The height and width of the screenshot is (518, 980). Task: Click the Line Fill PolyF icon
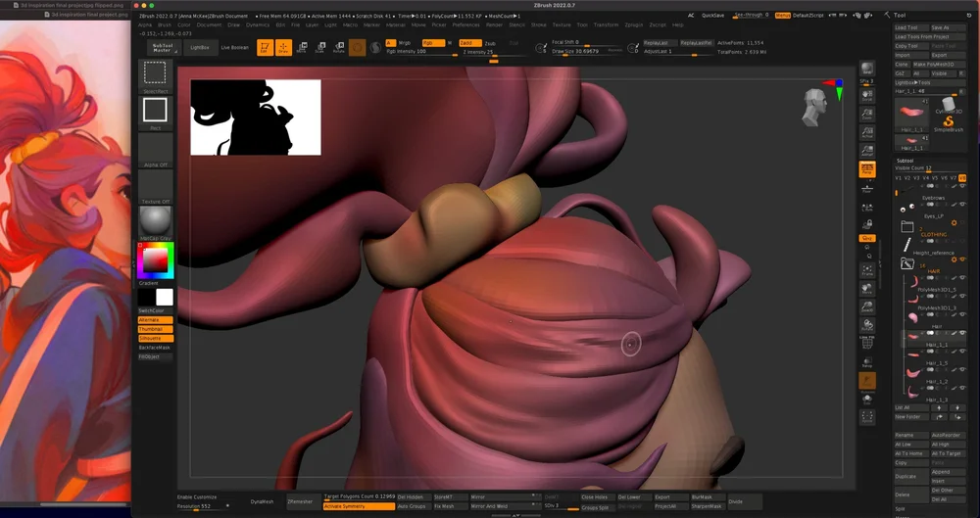(x=867, y=343)
